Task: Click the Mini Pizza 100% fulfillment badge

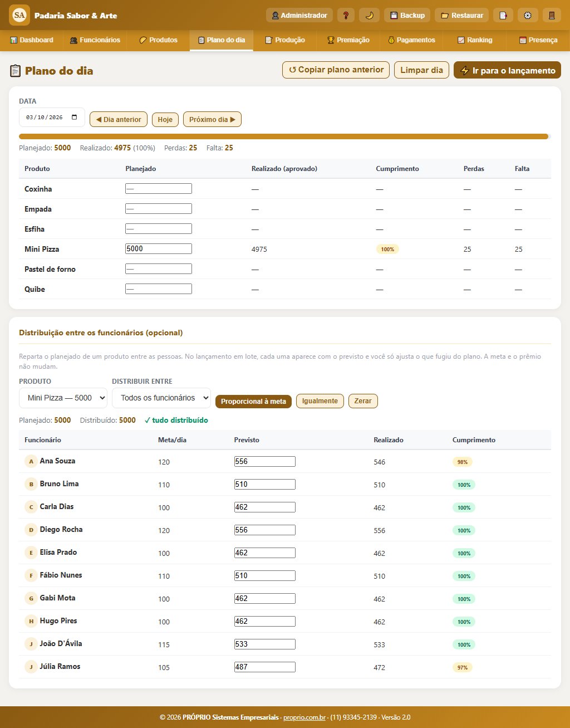Action: tap(387, 249)
